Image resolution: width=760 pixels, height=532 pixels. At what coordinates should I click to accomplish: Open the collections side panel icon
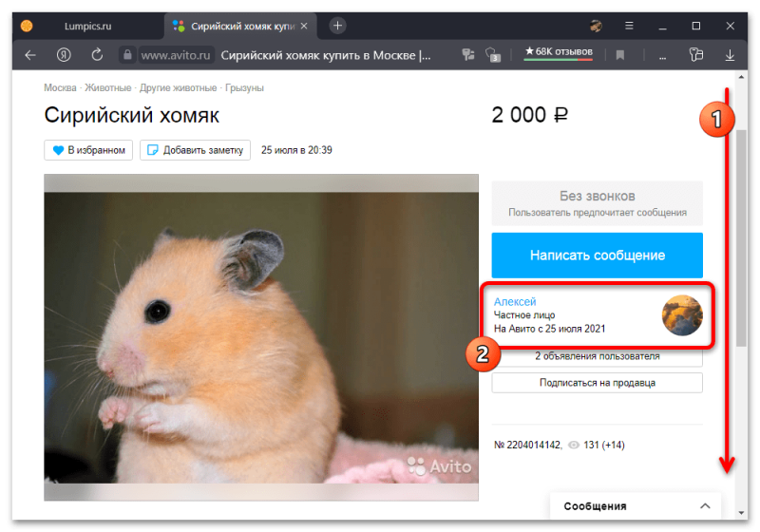tap(696, 54)
